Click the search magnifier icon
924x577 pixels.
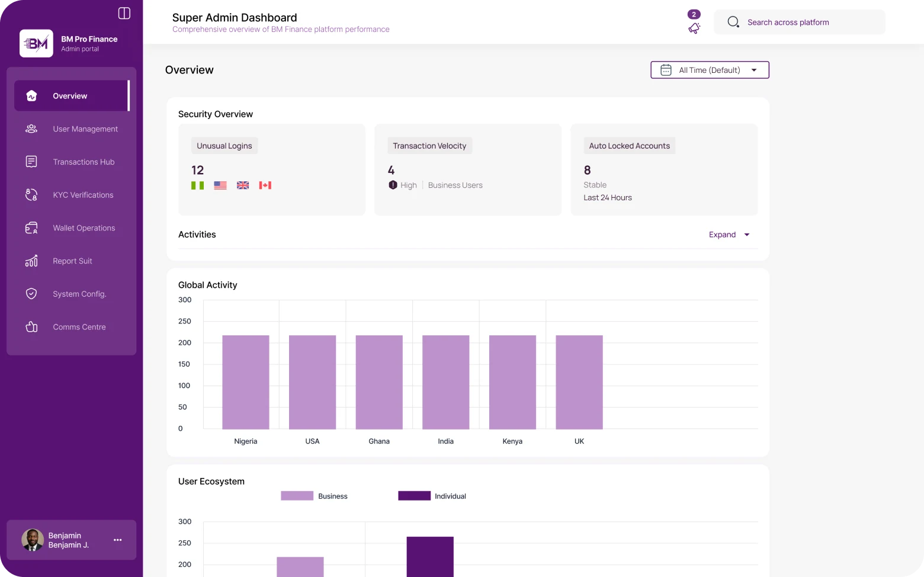733,22
